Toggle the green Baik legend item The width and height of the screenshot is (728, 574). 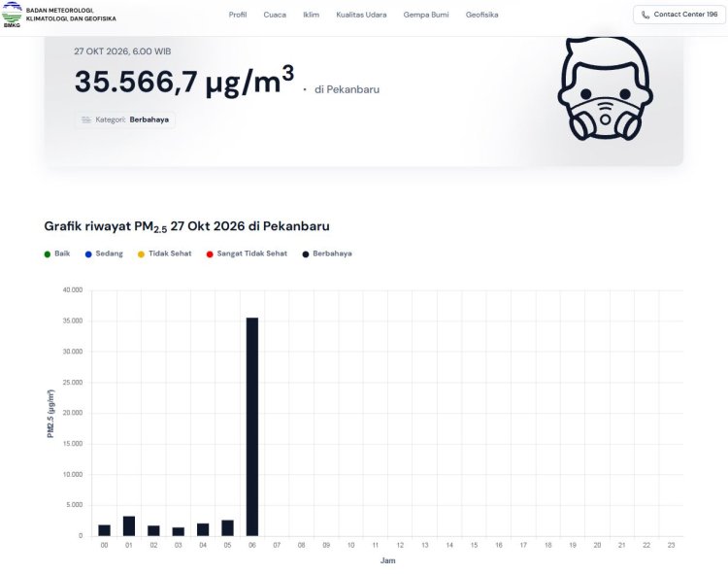pyautogui.click(x=57, y=253)
